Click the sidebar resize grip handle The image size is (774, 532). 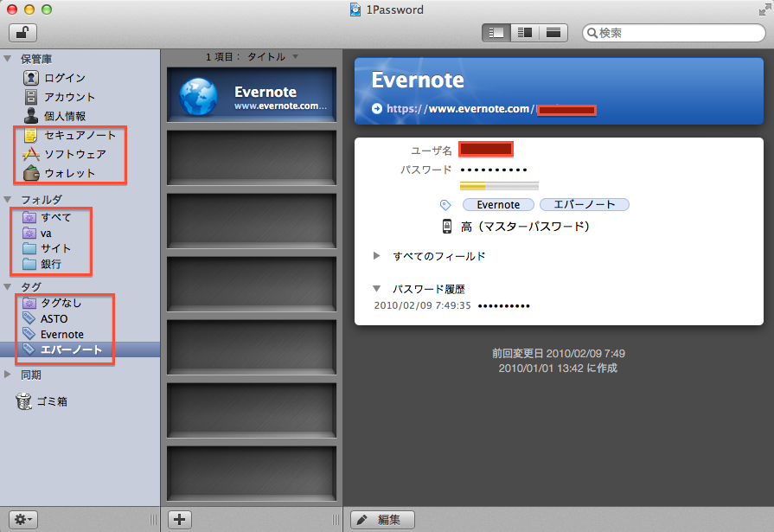click(x=153, y=520)
